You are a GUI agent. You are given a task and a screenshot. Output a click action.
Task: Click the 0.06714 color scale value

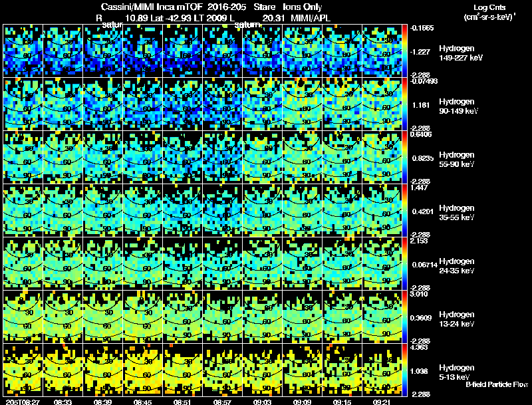tap(424, 265)
